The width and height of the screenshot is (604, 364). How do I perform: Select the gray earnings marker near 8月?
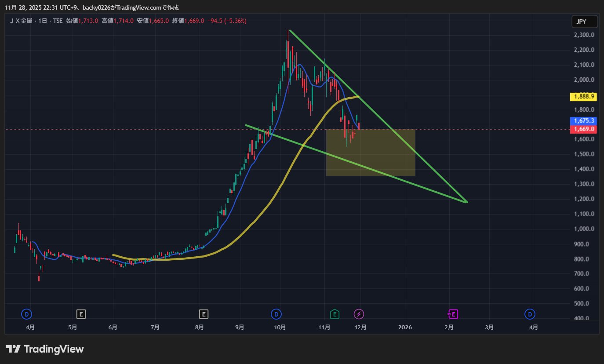(203, 314)
